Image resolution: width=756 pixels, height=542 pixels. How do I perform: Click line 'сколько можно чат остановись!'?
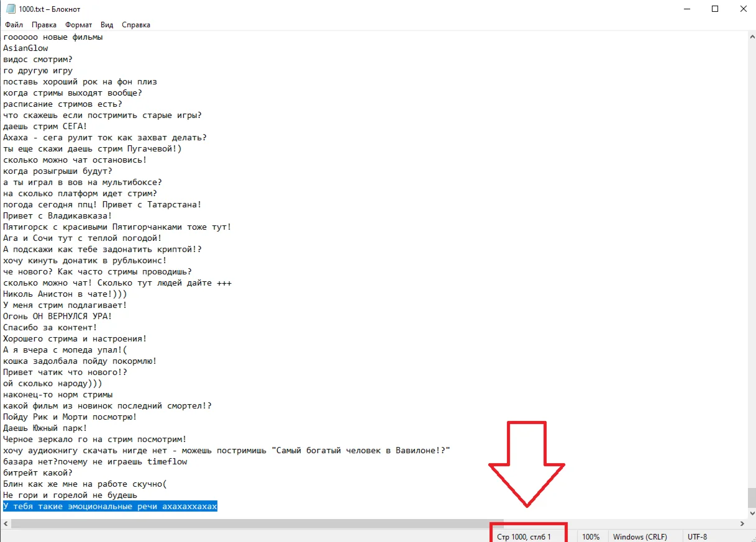click(75, 160)
